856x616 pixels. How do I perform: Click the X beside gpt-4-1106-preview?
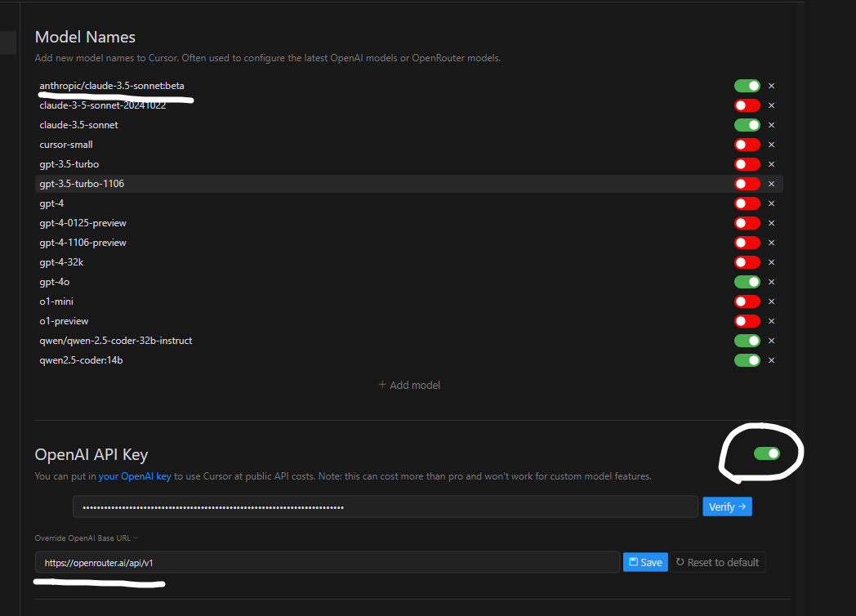[771, 243]
